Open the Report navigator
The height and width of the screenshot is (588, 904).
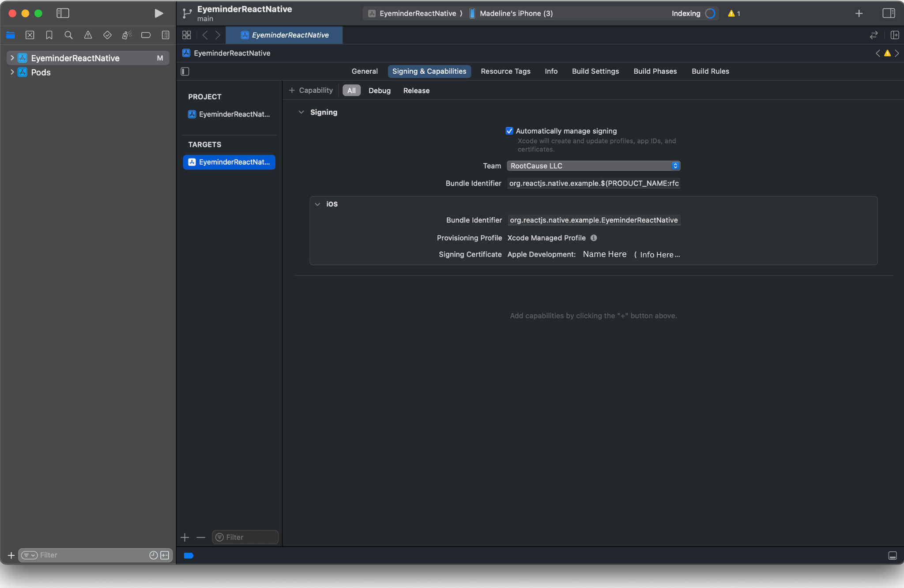[x=166, y=35]
